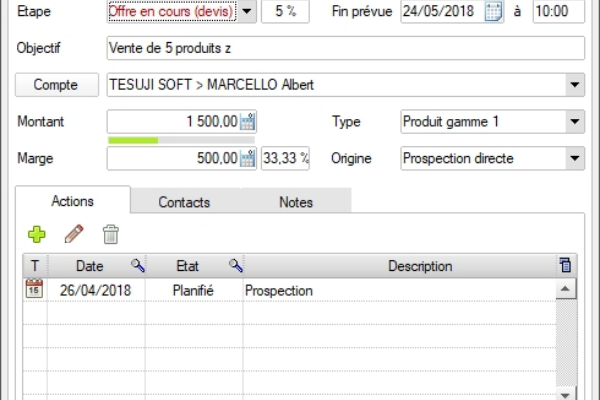
Task: Open the Origine dropdown showing Prospection directe
Action: point(574,158)
